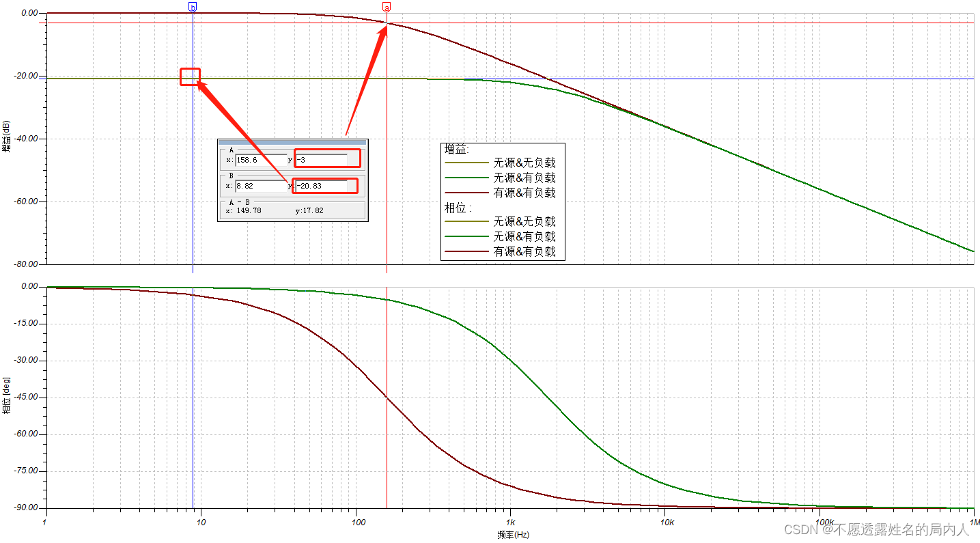Click the 增益(dB) vertical axis label

pos(6,136)
